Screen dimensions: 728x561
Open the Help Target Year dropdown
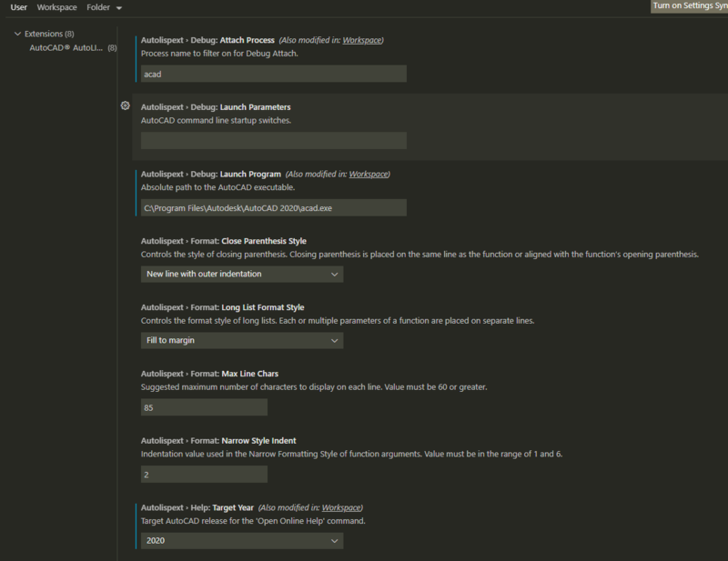tap(242, 540)
